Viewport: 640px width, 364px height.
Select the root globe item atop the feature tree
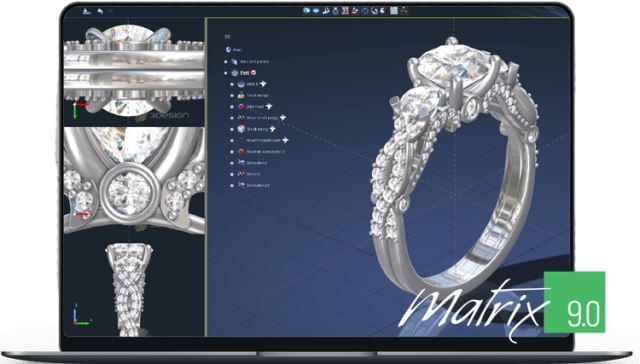click(x=233, y=50)
